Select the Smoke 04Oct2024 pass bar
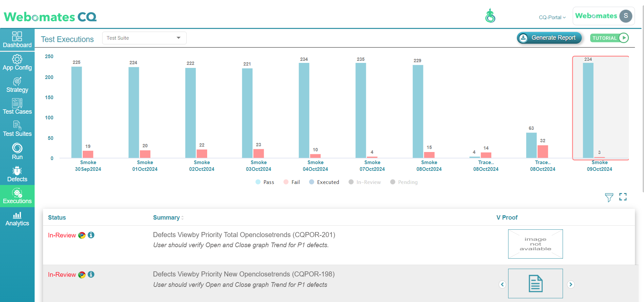 (304, 111)
